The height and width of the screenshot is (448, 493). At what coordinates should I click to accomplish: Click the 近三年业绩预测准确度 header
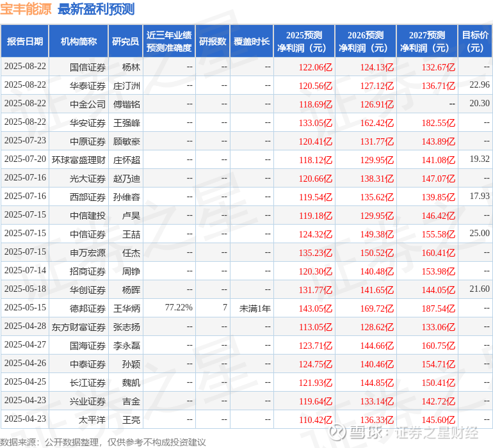[169, 42]
